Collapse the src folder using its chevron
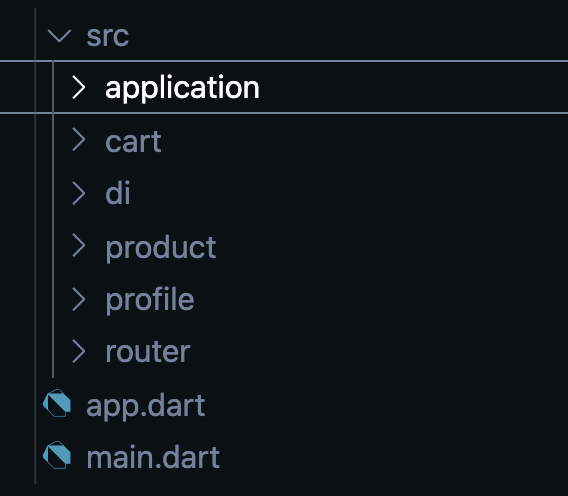Viewport: 568px width, 496px height. (59, 36)
